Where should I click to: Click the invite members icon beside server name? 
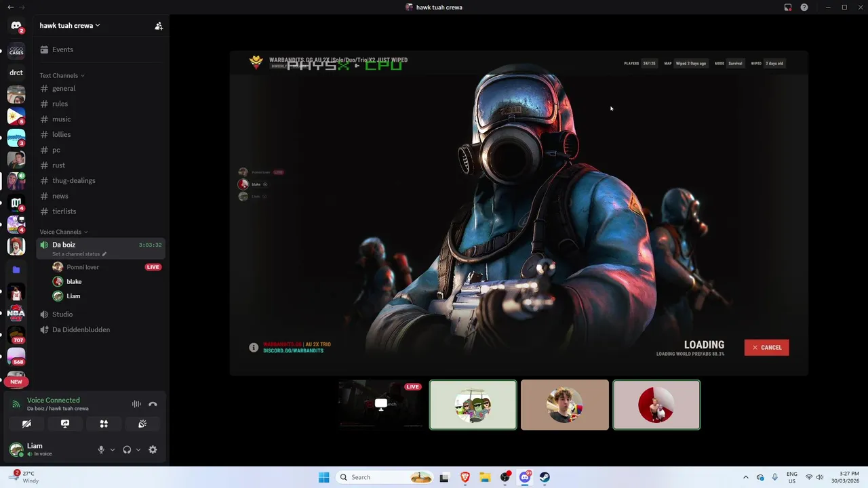point(159,26)
